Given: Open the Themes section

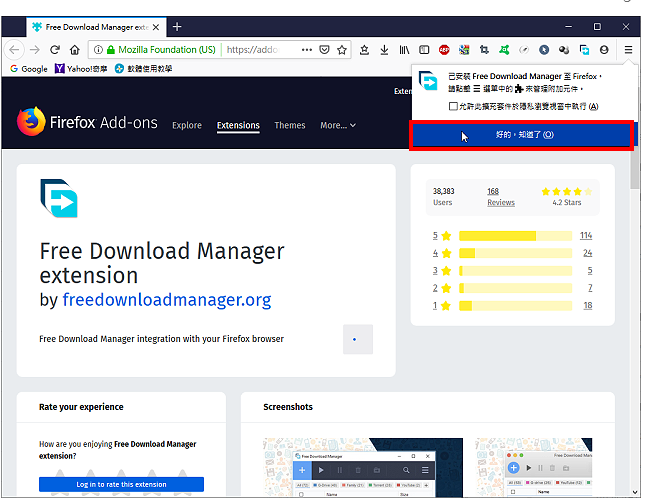Looking at the screenshot, I should (x=290, y=125).
